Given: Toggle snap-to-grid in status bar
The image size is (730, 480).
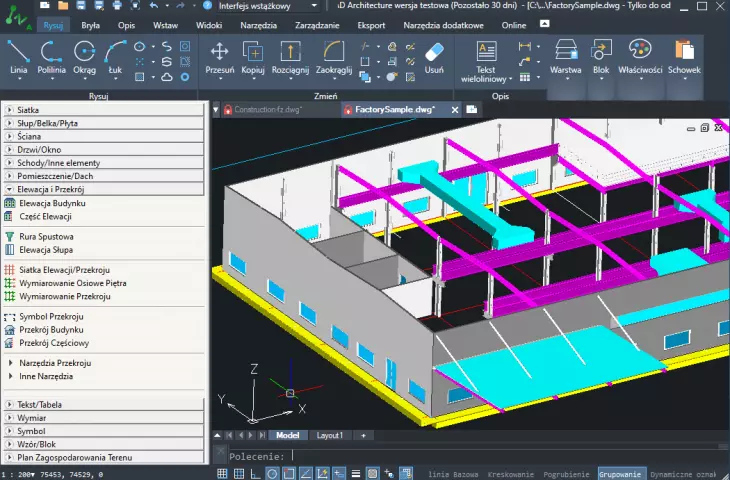Looking at the screenshot, I should [239, 474].
